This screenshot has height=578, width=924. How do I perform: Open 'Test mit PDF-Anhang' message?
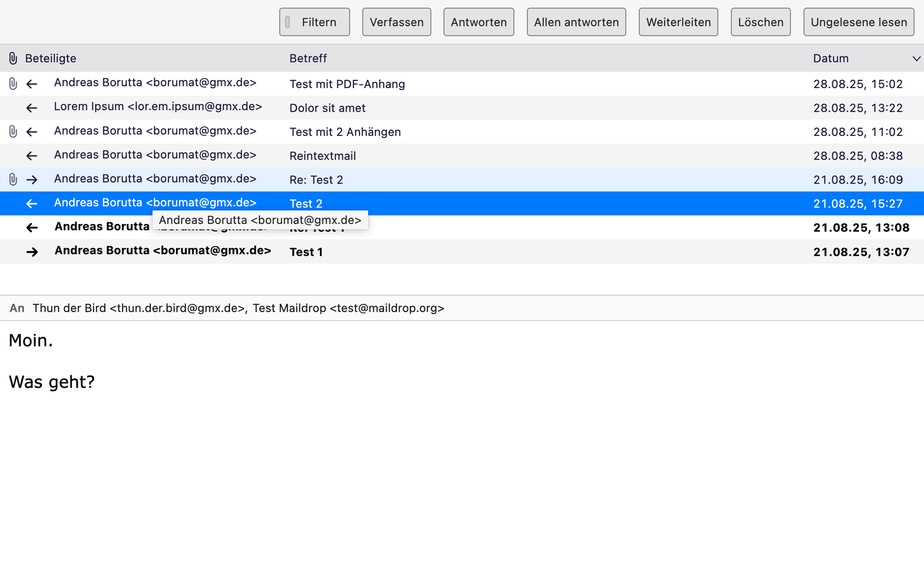(x=346, y=84)
